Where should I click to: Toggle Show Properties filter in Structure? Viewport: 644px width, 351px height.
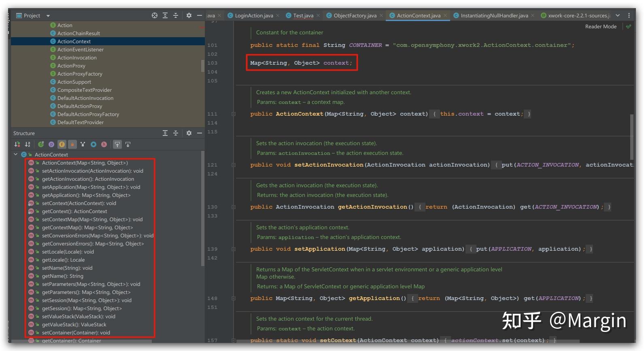(51, 144)
